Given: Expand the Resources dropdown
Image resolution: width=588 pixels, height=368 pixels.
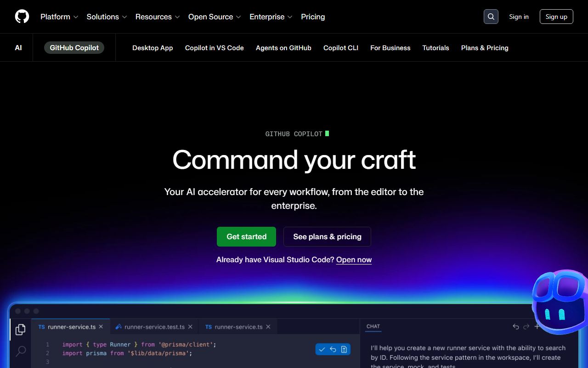Looking at the screenshot, I should coord(158,17).
